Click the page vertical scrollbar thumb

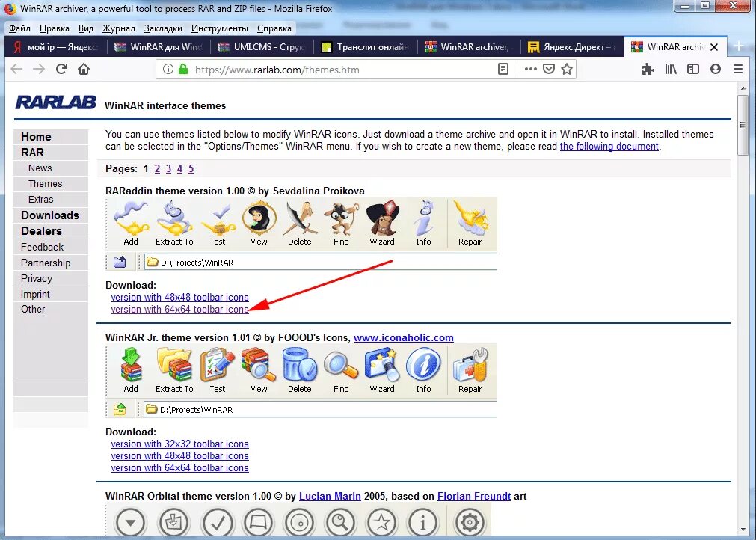pos(743,126)
